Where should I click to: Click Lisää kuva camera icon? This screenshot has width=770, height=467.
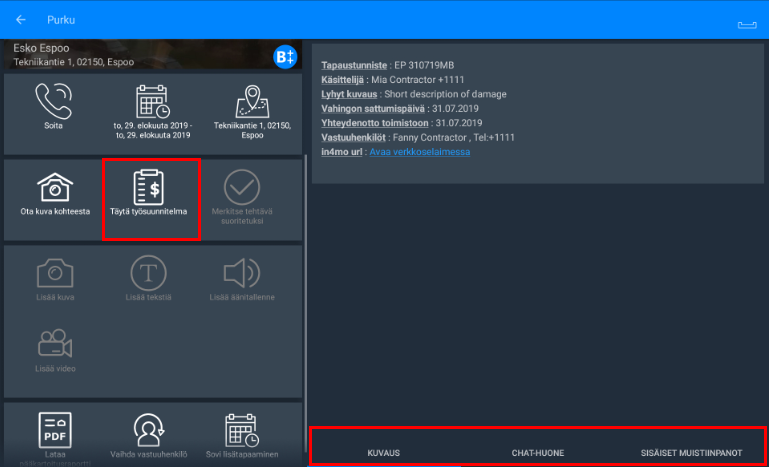55,278
